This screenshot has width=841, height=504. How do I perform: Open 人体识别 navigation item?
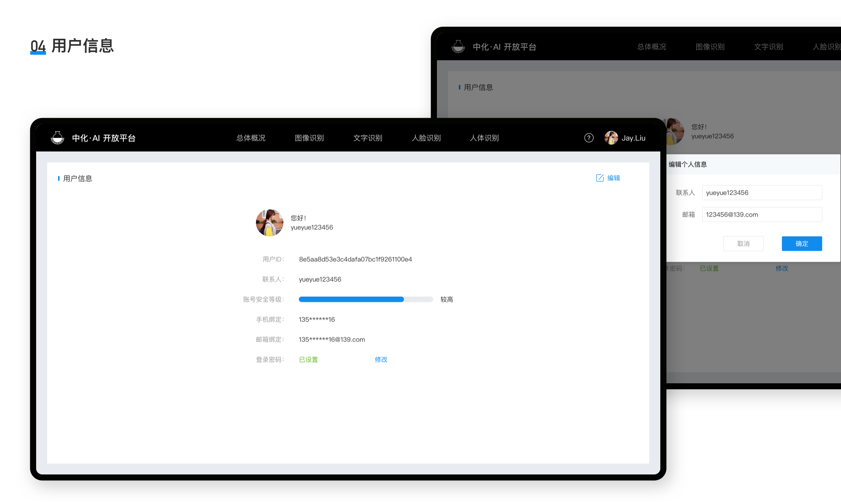click(x=485, y=138)
